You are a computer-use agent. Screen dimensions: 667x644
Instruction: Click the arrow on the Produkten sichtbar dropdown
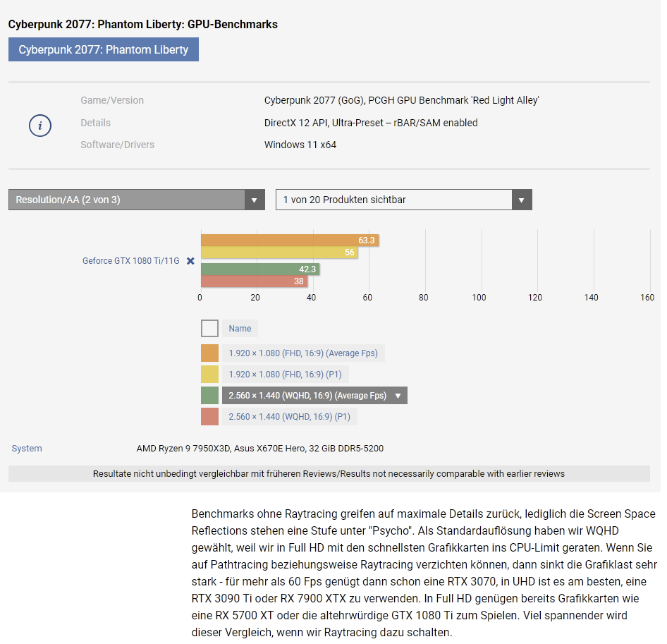[522, 200]
